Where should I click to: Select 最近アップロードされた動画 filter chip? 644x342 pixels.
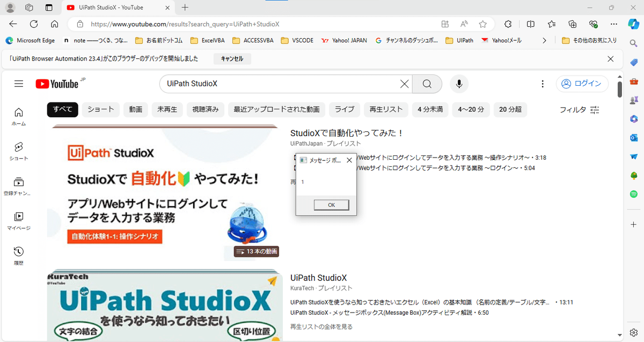pos(277,109)
